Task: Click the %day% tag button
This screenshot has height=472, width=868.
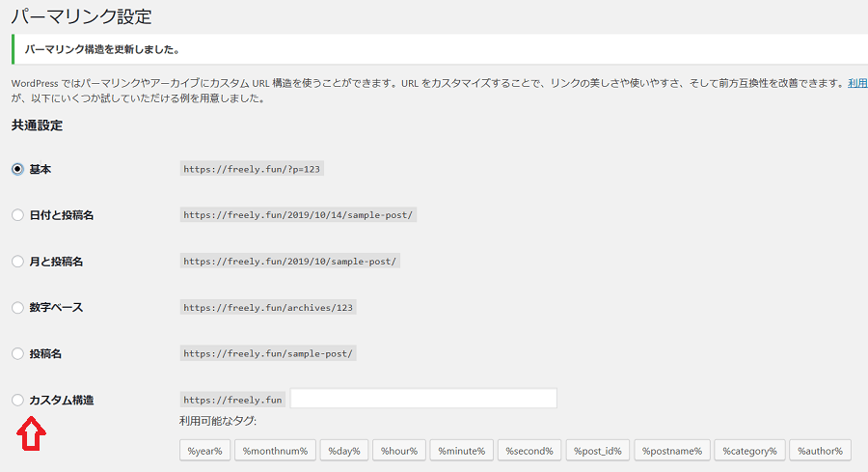Action: tap(343, 451)
